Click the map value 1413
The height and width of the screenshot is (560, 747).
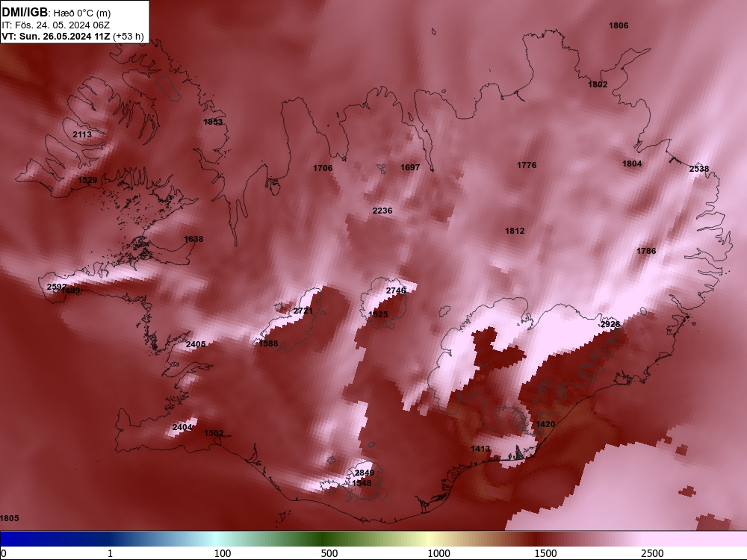coord(480,449)
